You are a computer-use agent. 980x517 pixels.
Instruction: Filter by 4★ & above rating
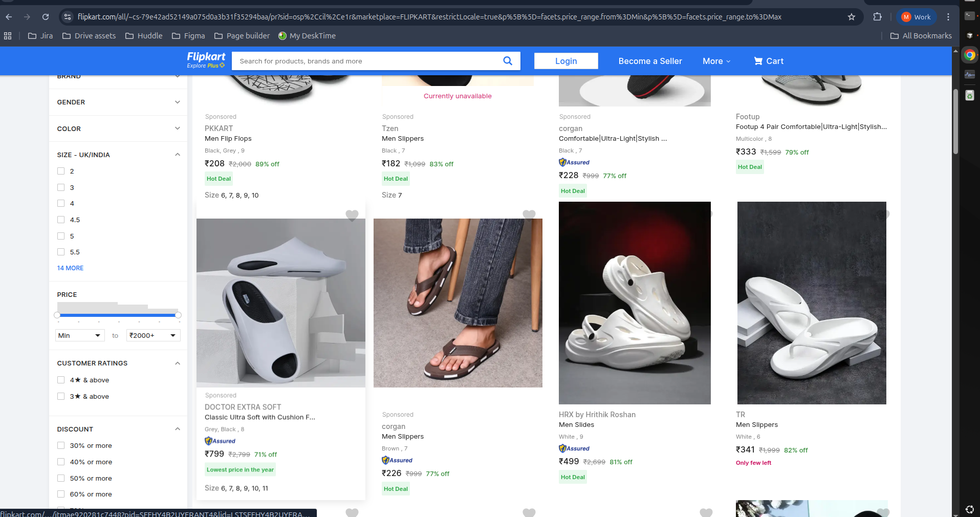(61, 380)
